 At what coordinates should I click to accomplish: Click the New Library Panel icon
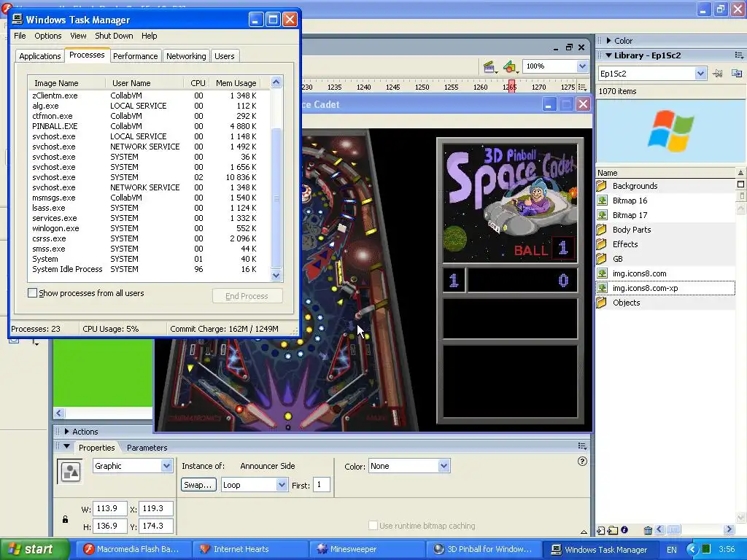pos(737,74)
